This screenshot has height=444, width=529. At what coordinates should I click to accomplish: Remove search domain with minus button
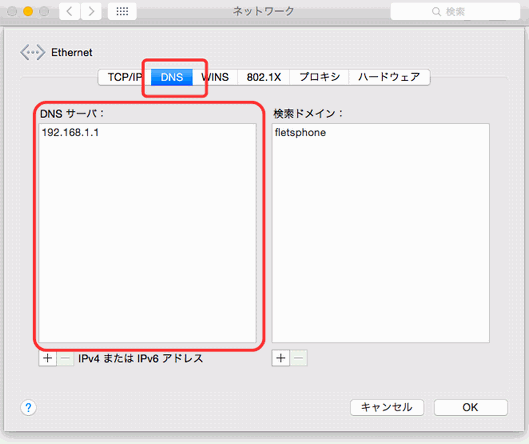(x=299, y=358)
